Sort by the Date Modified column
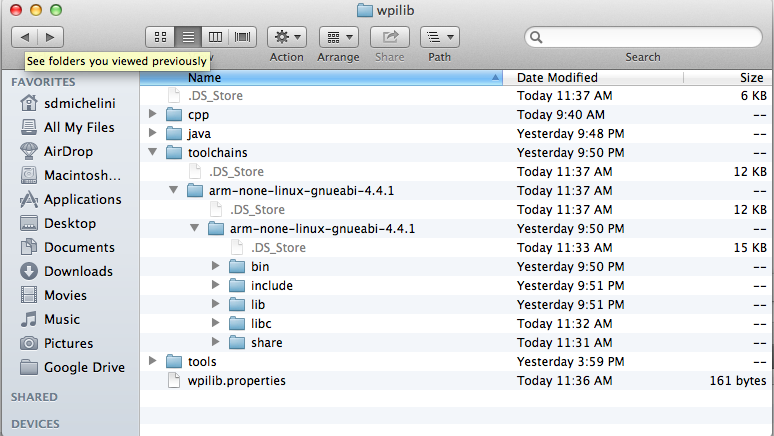Viewport: 774px width, 436px height. click(557, 77)
